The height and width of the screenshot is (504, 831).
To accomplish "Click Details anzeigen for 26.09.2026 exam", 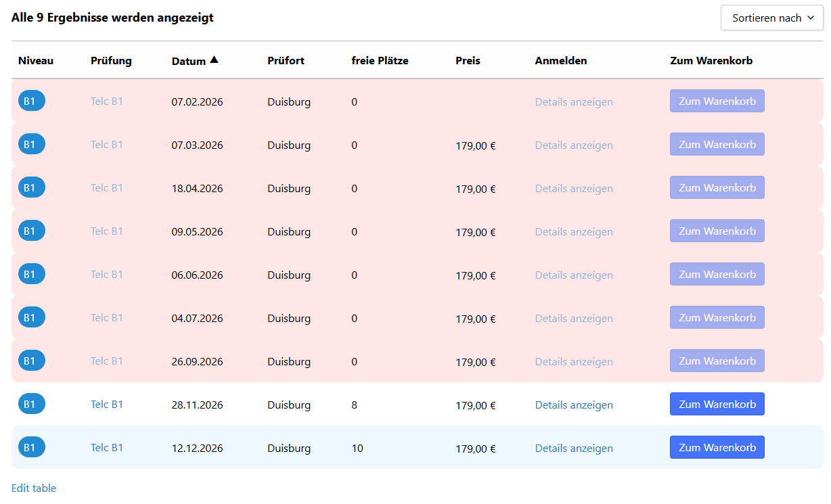I will [x=574, y=362].
